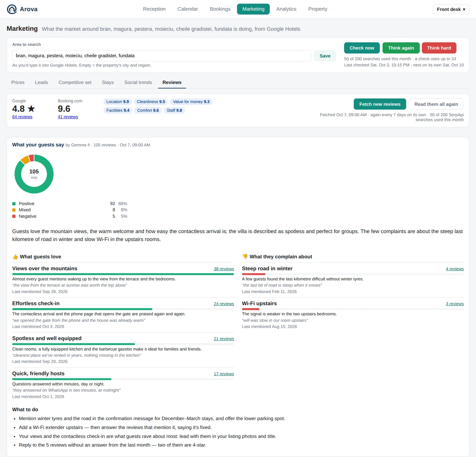
Task: Open the 41 Booking.com reviews link
Action: pyautogui.click(x=68, y=117)
